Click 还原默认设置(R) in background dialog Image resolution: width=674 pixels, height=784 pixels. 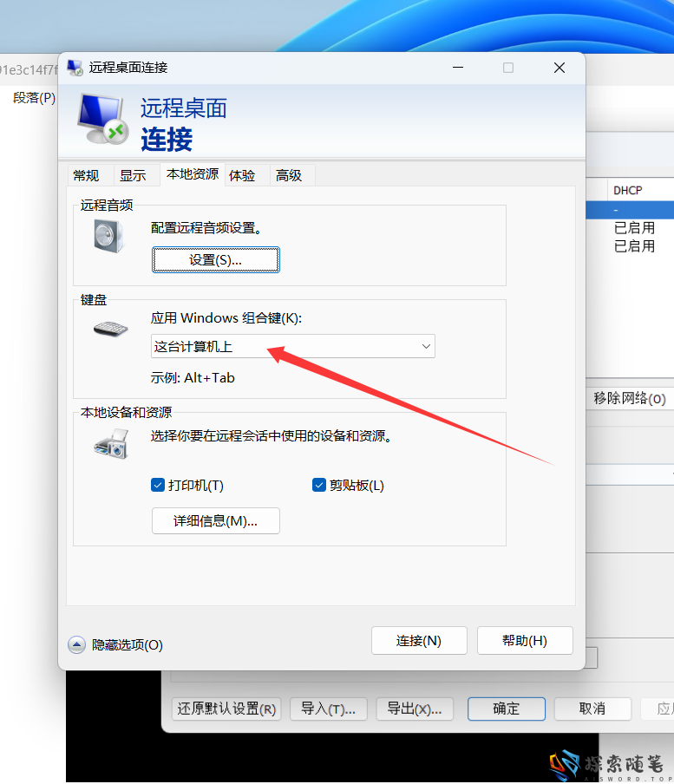tap(226, 709)
